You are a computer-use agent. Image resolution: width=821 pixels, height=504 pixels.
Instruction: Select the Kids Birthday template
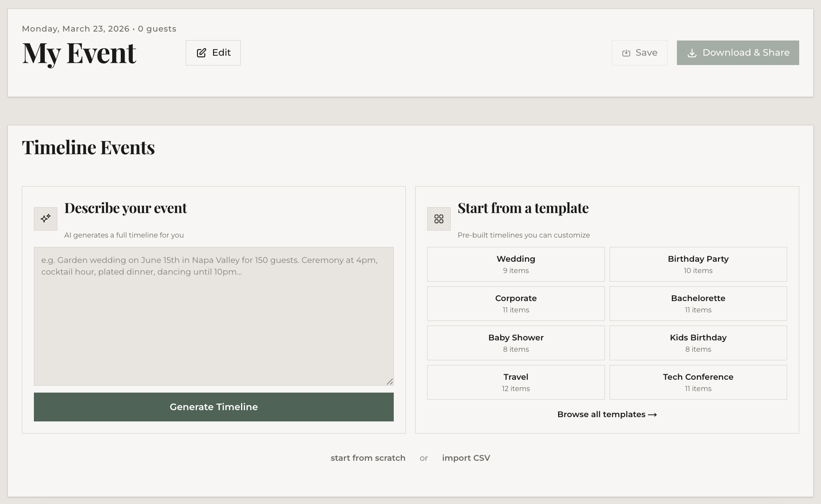[698, 343]
